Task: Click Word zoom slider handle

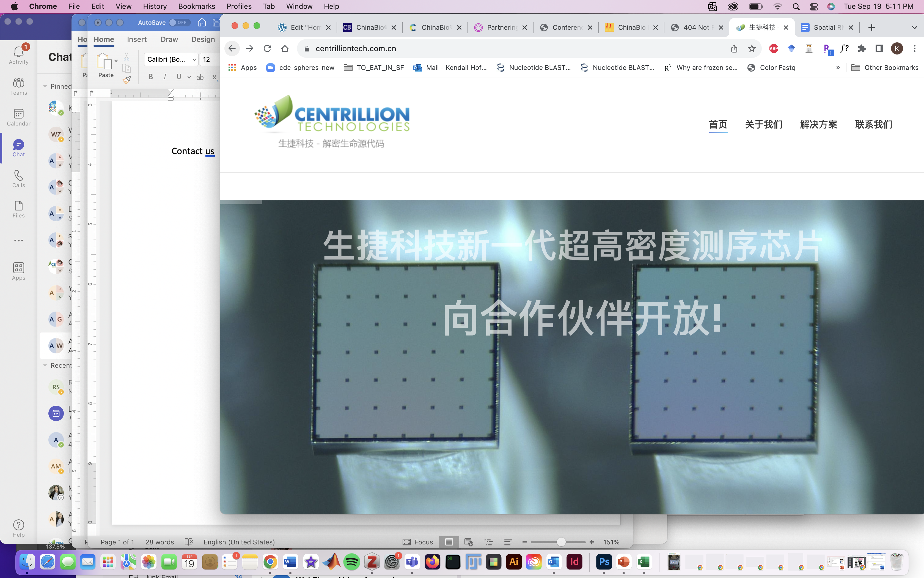Action: (561, 542)
